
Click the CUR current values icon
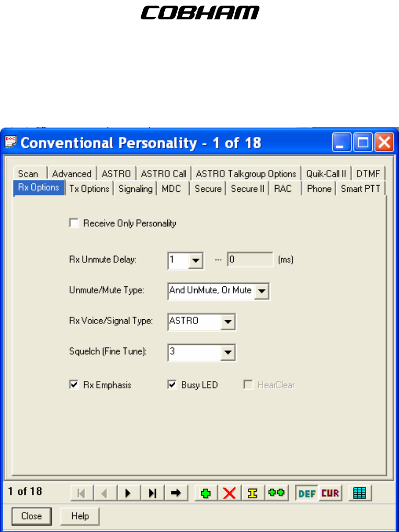tap(330, 493)
